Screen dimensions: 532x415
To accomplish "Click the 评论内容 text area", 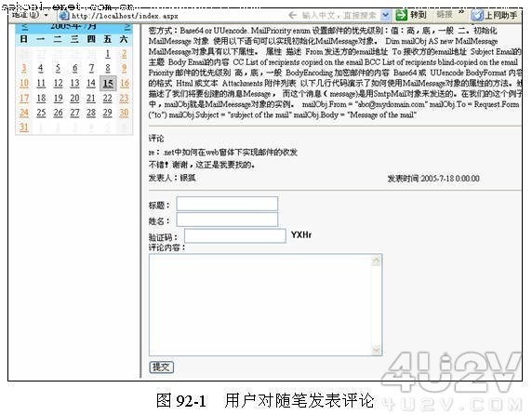I will coord(265,304).
